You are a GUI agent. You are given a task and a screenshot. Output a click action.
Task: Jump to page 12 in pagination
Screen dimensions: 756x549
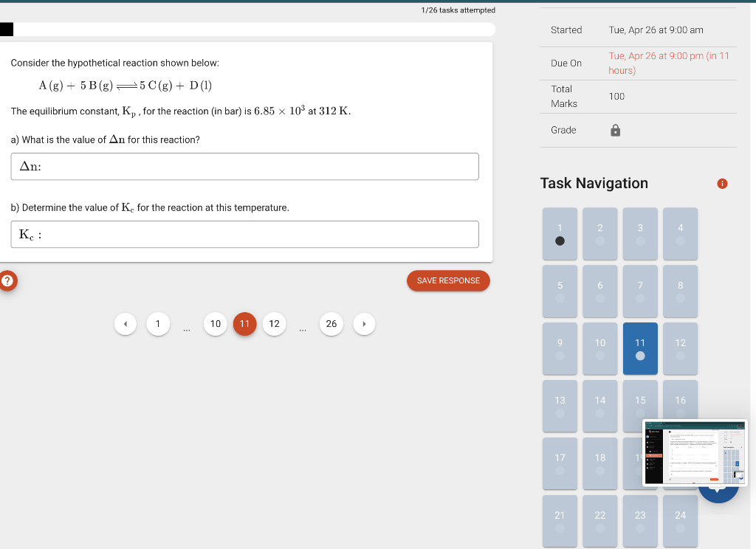pyautogui.click(x=274, y=324)
